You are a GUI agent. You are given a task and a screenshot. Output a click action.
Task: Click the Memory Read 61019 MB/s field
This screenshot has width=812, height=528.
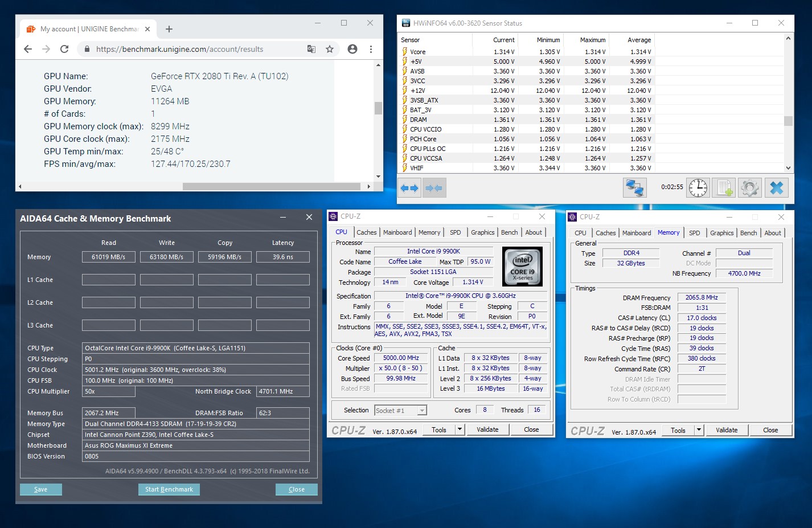tap(109, 257)
